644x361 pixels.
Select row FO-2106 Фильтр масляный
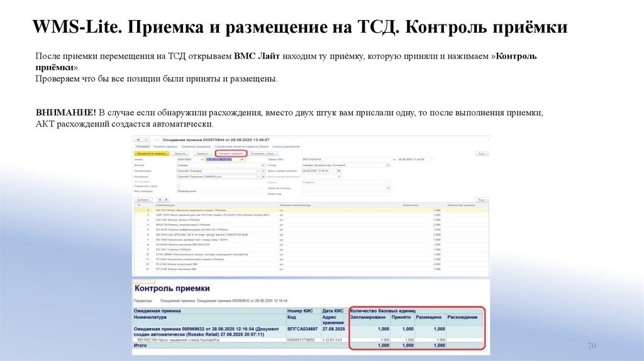pyautogui.click(x=311, y=269)
